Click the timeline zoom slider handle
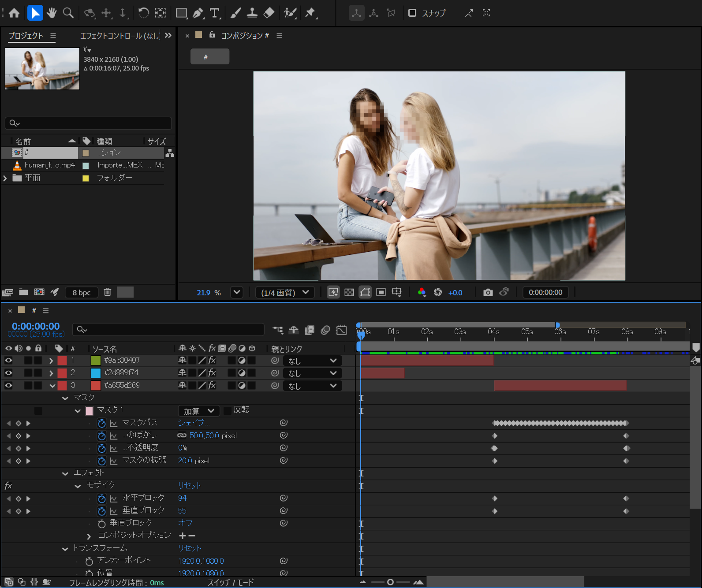This screenshot has width=702, height=588. 390,582
